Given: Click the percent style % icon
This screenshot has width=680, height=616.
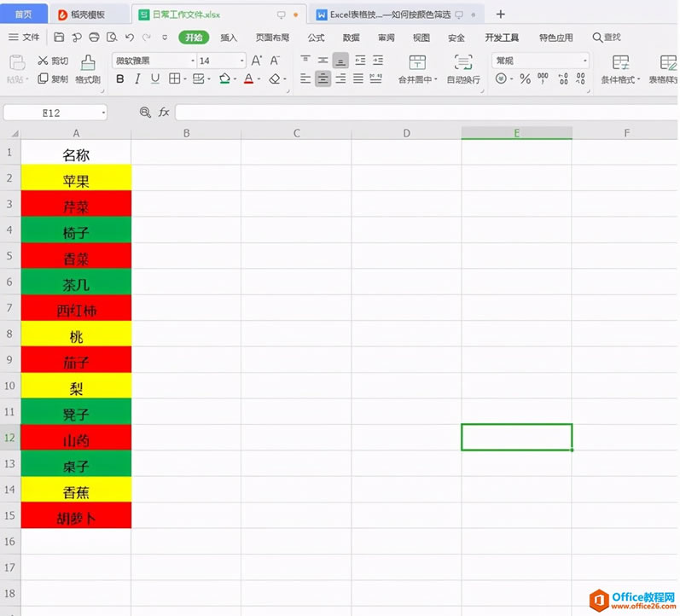Looking at the screenshot, I should pos(526,78).
